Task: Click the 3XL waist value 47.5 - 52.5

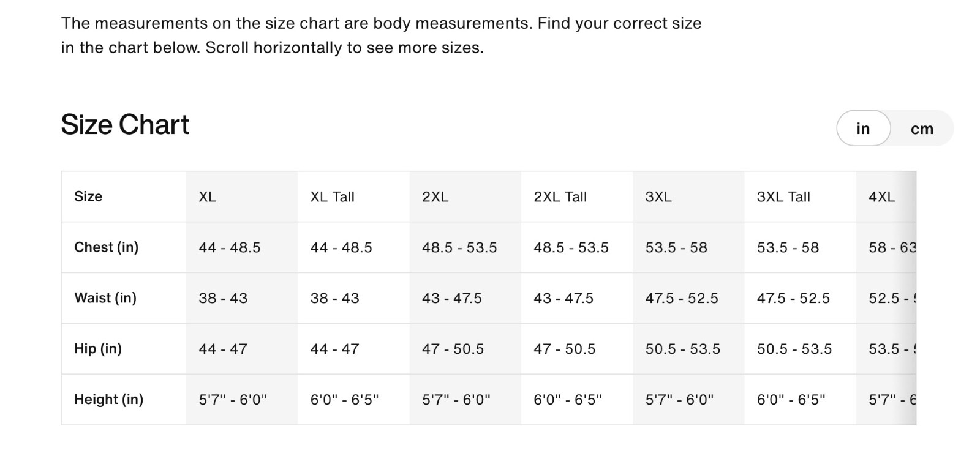Action: point(682,299)
